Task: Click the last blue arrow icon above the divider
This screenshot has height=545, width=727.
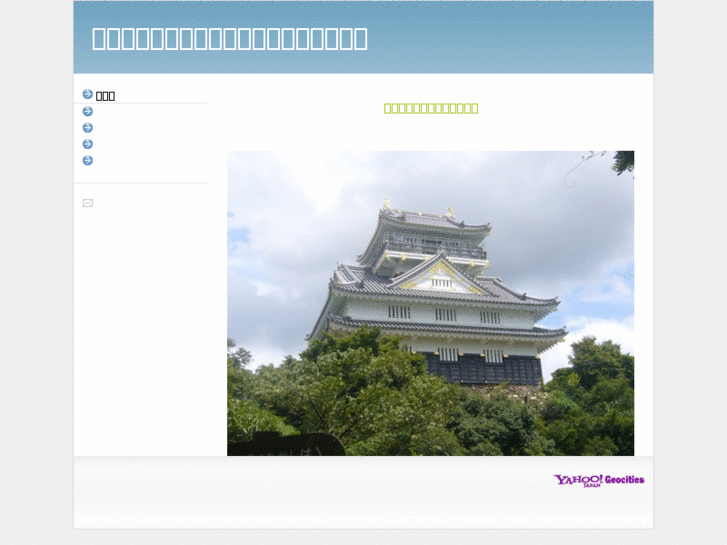Action: click(x=88, y=160)
